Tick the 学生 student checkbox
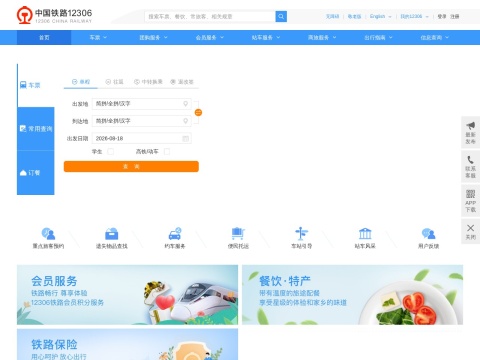Screen dimensions: 480x360 pyautogui.click(x=111, y=152)
